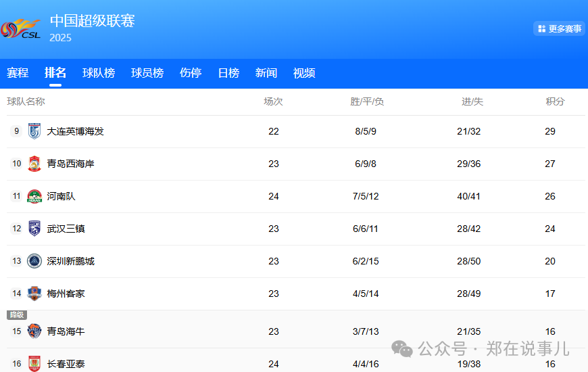588x372 pixels.
Task: Click rank badge 15
Action: click(x=16, y=331)
